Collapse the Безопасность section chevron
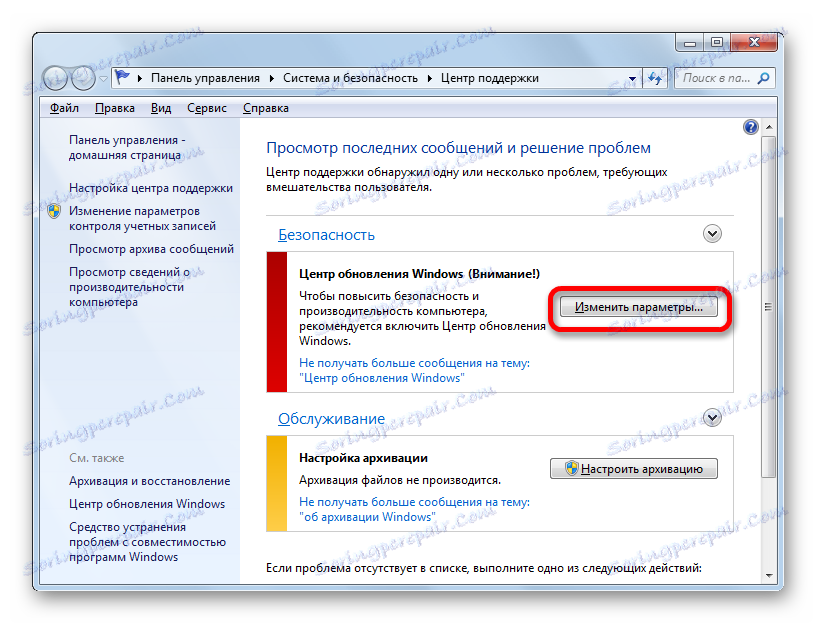The width and height of the screenshot is (817, 624). point(712,233)
